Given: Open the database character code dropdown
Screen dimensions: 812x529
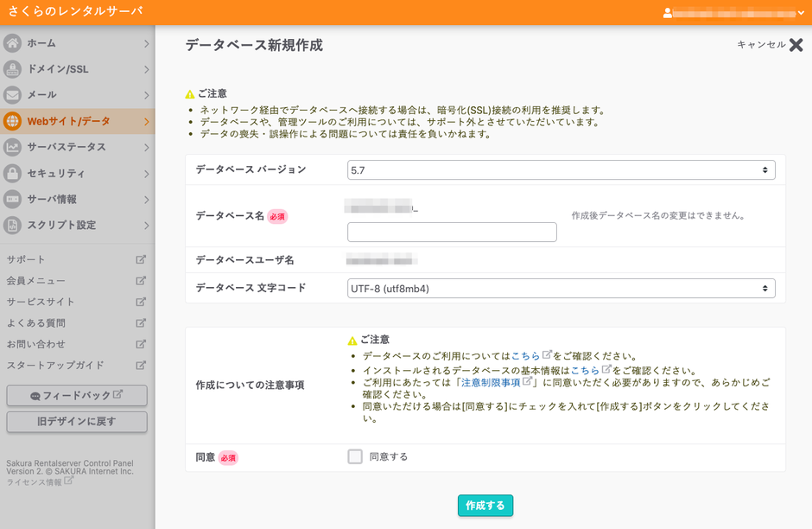Looking at the screenshot, I should (x=561, y=287).
